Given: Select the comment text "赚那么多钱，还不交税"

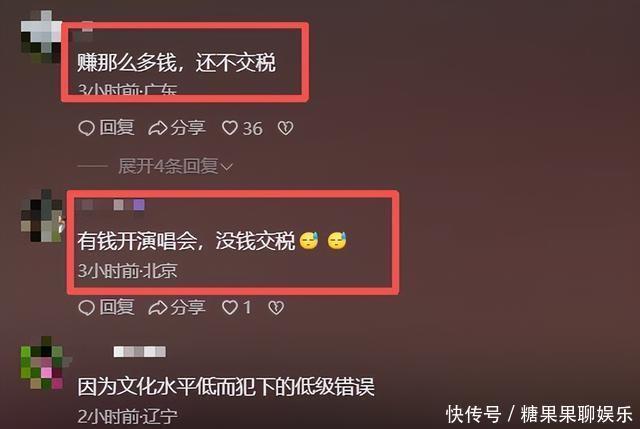Looking at the screenshot, I should point(176,63).
